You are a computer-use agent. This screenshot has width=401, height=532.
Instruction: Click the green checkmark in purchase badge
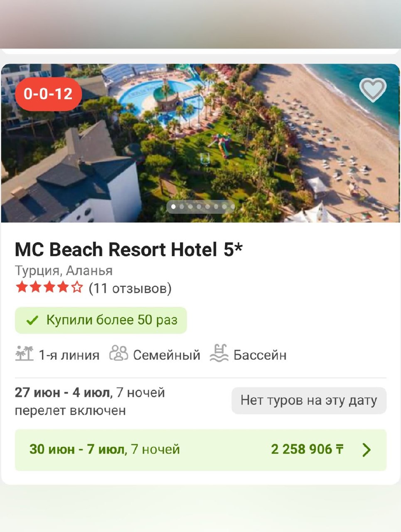pyautogui.click(x=32, y=320)
